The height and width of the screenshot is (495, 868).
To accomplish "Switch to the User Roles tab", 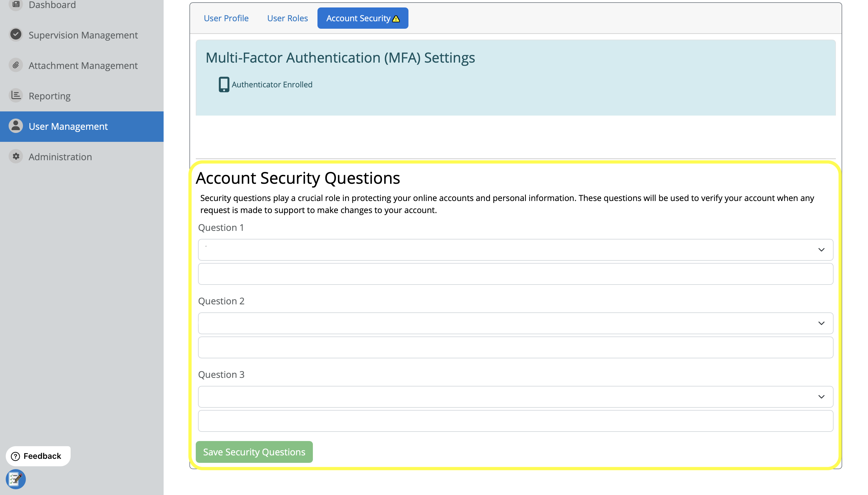I will pos(287,18).
